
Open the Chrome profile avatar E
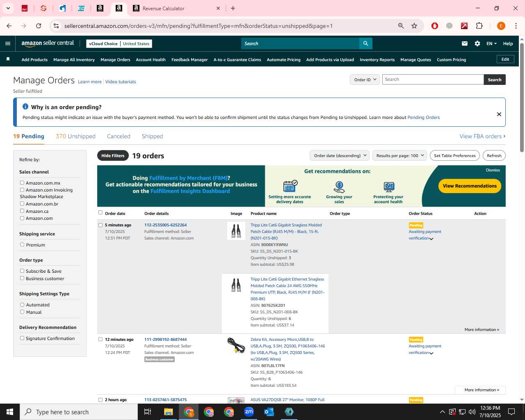[x=501, y=26]
